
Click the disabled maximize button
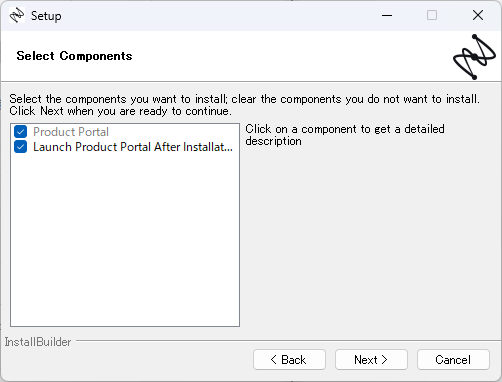432,15
